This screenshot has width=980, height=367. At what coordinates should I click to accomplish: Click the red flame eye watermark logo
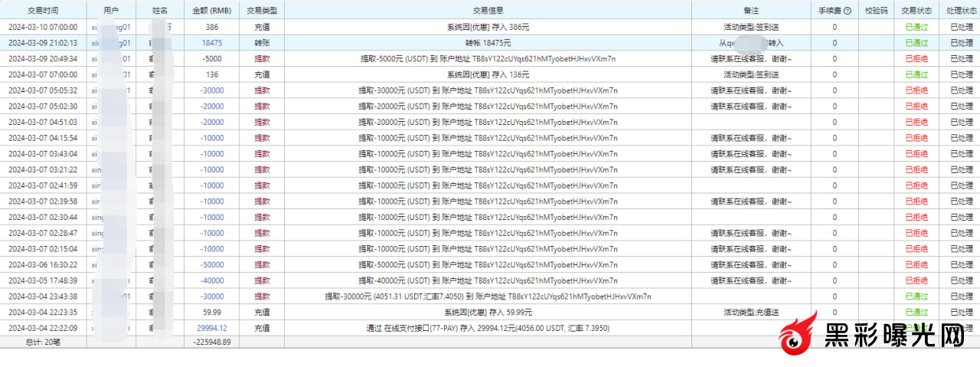(798, 336)
